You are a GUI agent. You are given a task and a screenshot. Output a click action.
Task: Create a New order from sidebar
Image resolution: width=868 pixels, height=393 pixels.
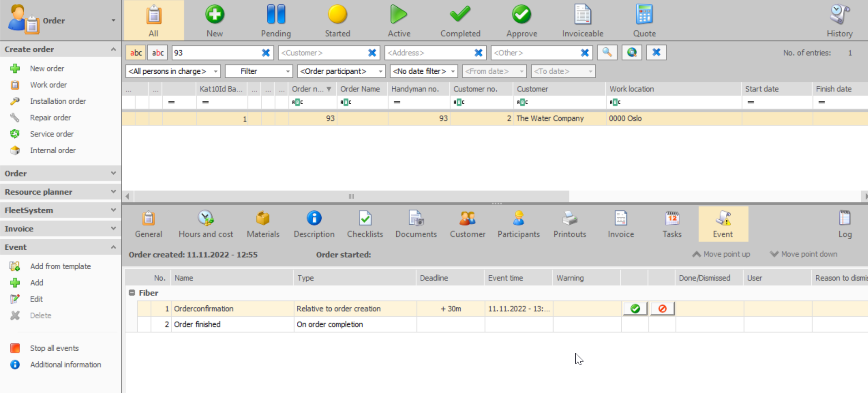47,68
